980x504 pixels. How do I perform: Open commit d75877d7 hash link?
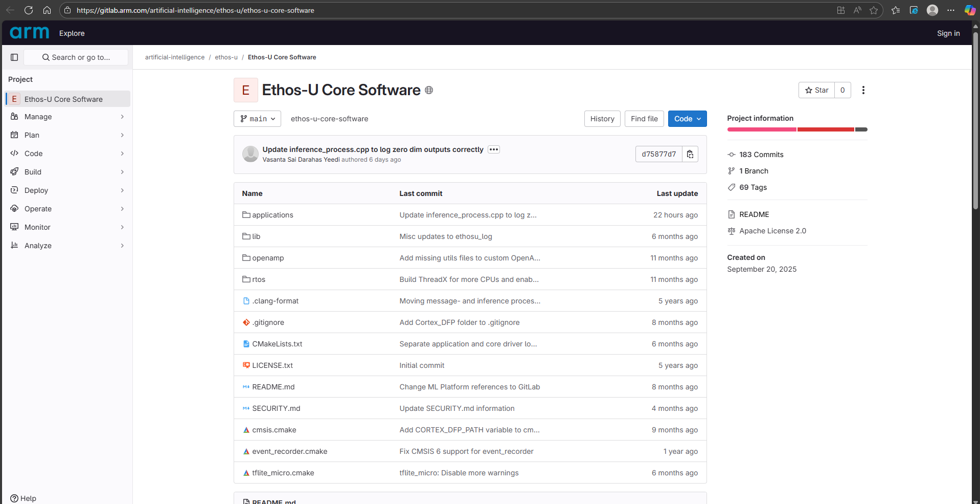click(x=659, y=154)
